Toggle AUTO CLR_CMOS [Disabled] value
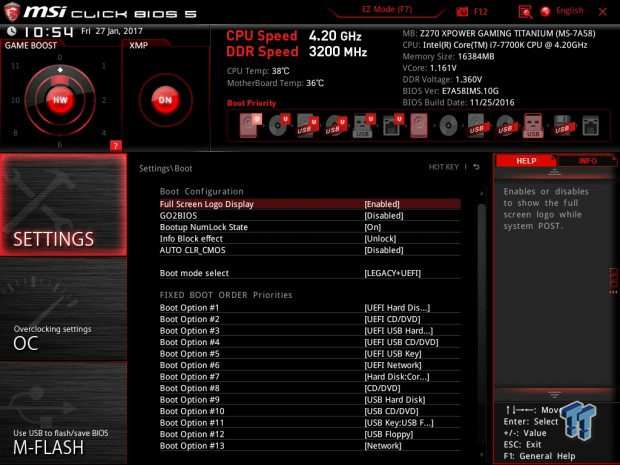The width and height of the screenshot is (620, 465). coord(384,250)
